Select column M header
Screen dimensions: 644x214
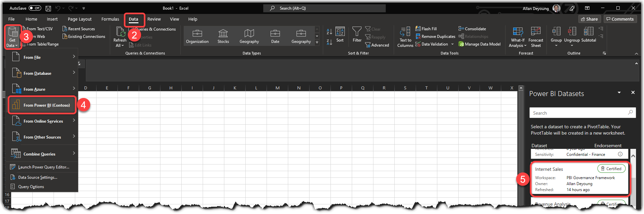(x=278, y=88)
